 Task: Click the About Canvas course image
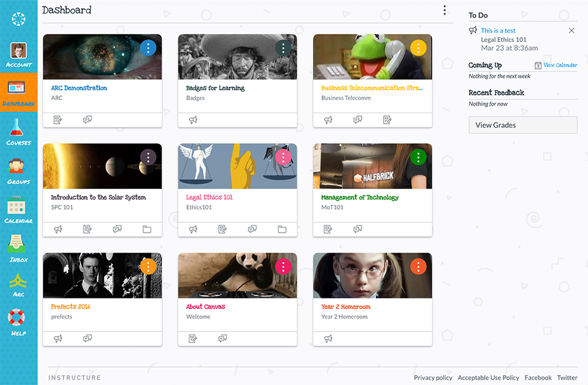[237, 275]
